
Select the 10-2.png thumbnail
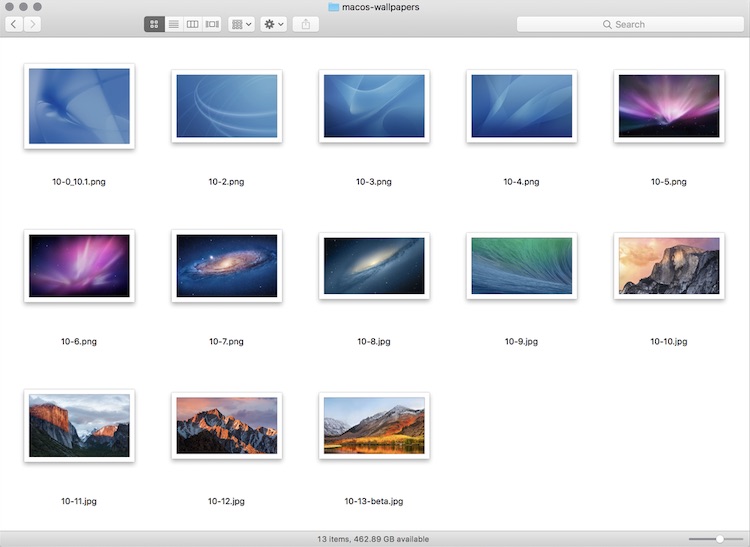(227, 106)
